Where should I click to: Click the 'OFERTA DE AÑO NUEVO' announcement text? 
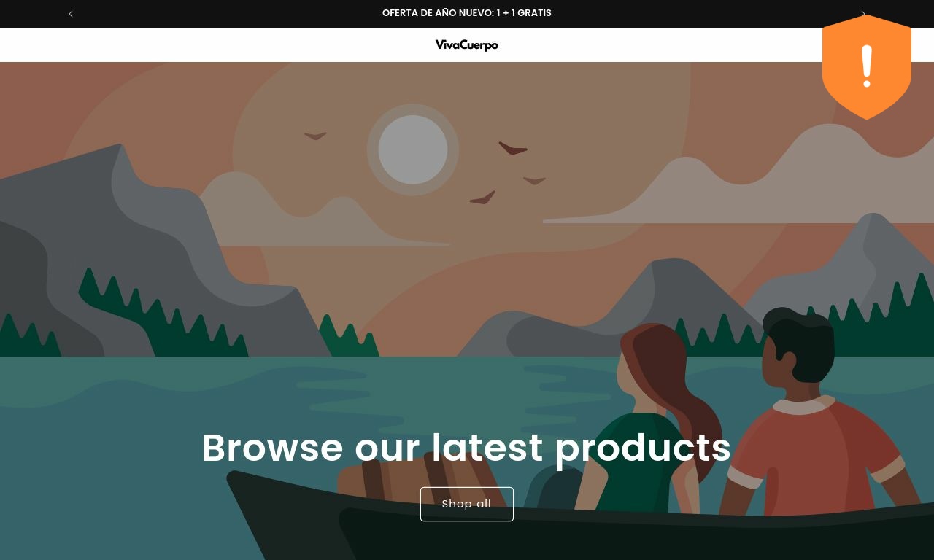[x=467, y=13]
